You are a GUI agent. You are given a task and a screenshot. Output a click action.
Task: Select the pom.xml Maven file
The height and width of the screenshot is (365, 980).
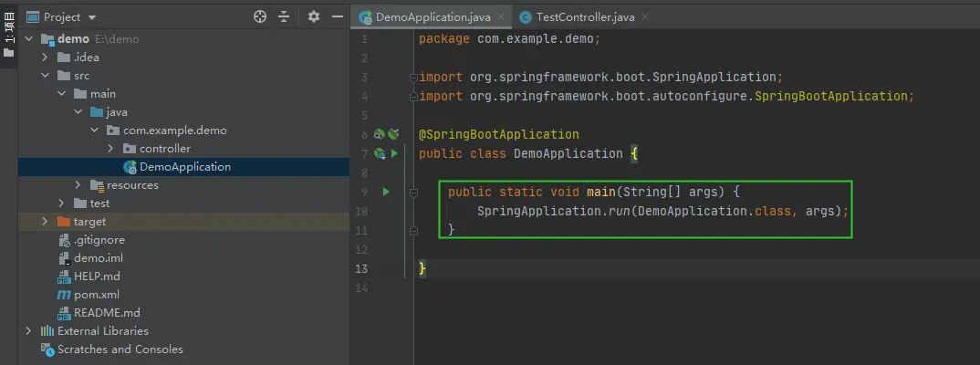click(96, 295)
